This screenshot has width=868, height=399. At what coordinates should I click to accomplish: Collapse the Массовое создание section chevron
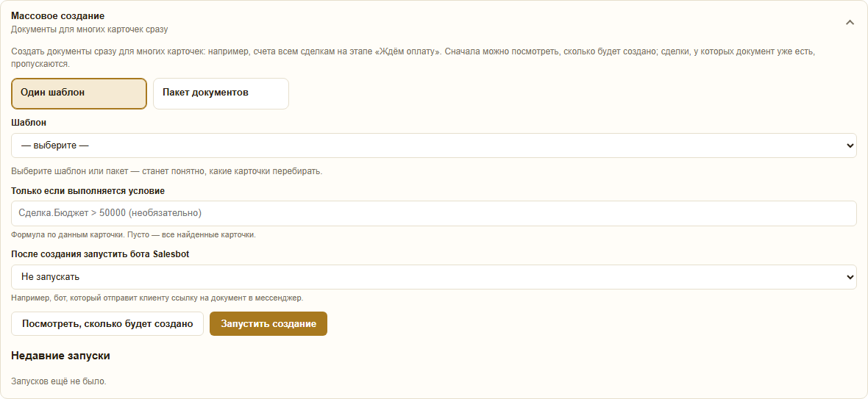pyautogui.click(x=850, y=23)
